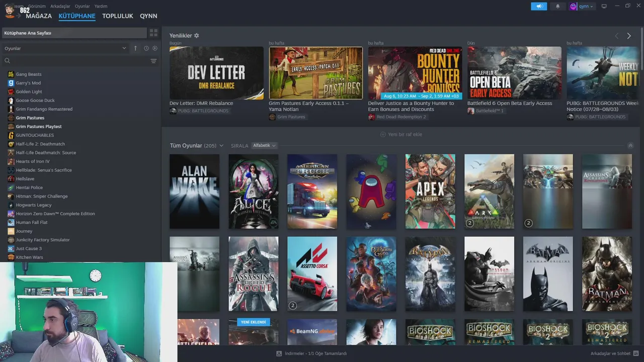
Task: Select Batman Arkham Origins cover
Action: tap(548, 274)
